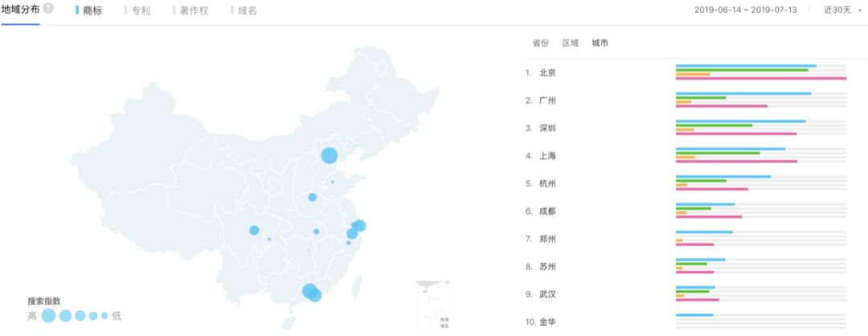Click the blue bar for 北京
Image resolution: width=868 pixels, height=336 pixels.
746,66
